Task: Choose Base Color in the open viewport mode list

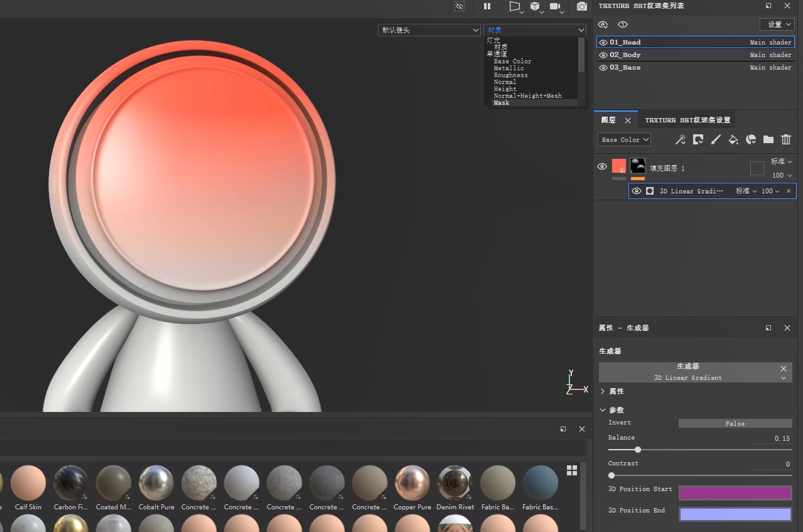Action: tap(512, 62)
